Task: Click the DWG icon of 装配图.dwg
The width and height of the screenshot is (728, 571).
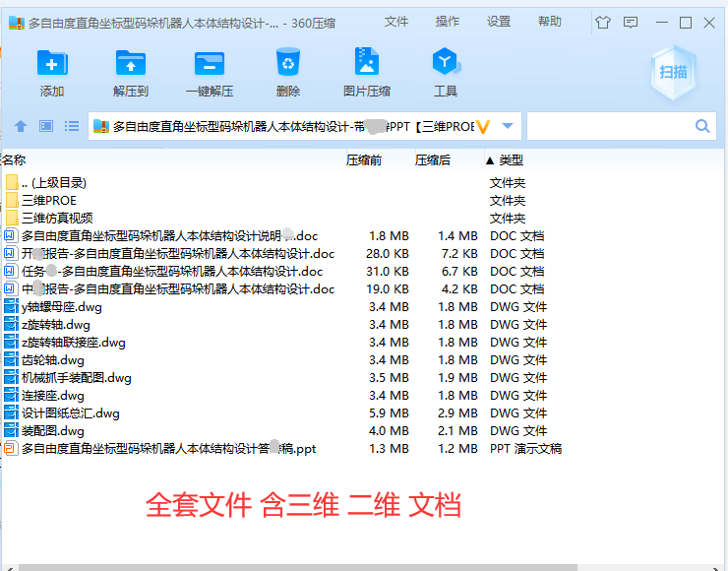Action: 11,430
